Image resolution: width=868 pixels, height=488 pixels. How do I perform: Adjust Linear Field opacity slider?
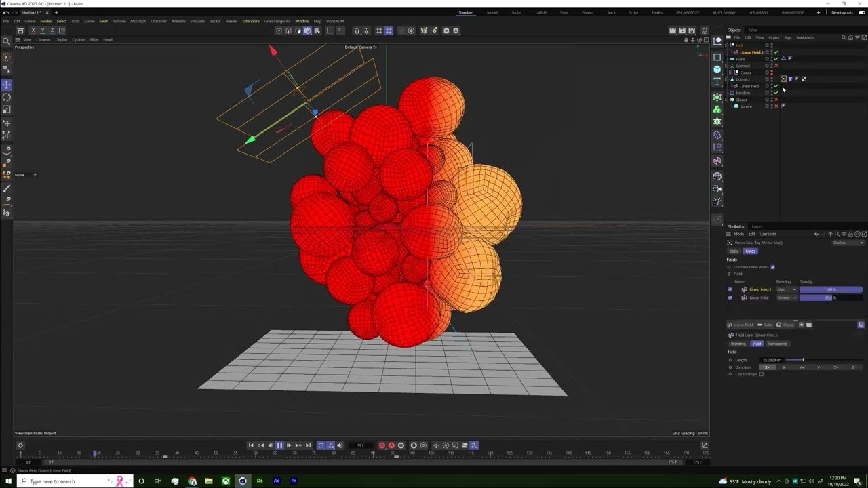[x=831, y=298]
